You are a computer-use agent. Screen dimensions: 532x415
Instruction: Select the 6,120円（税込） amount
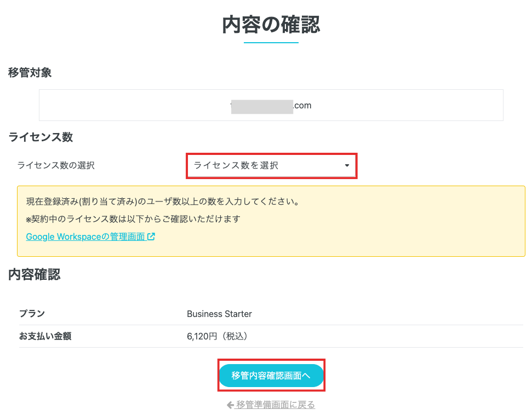point(217,336)
